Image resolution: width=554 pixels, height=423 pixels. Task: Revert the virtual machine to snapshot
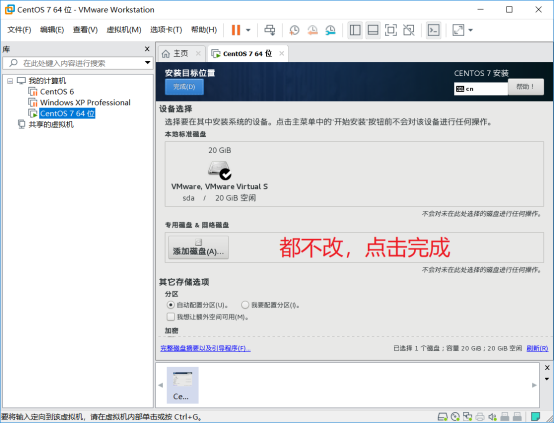312,30
